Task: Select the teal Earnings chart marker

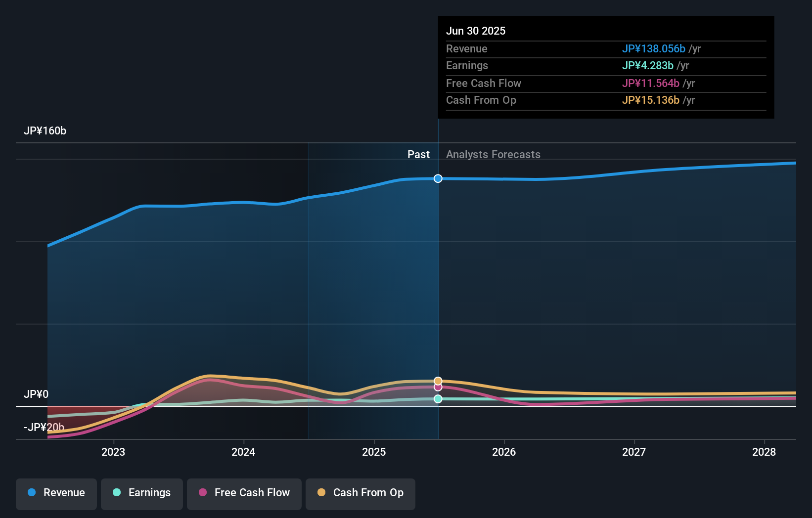Action: coord(437,399)
